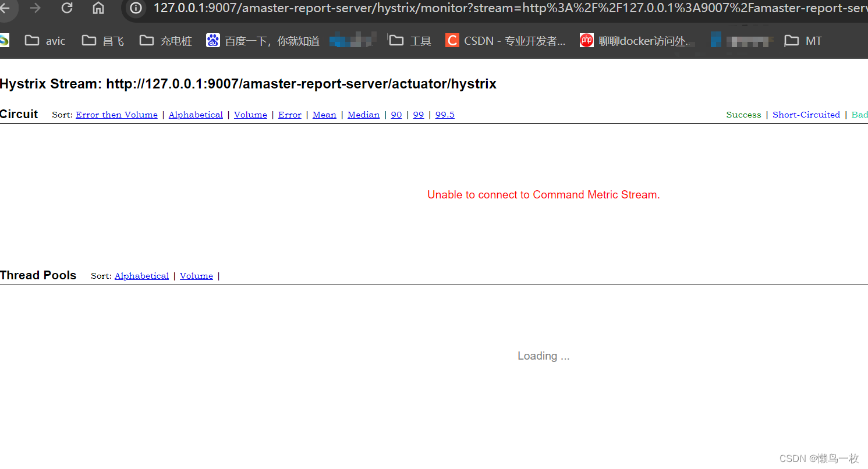The image size is (868, 469).
Task: Click the browser address bar
Action: coord(408,8)
